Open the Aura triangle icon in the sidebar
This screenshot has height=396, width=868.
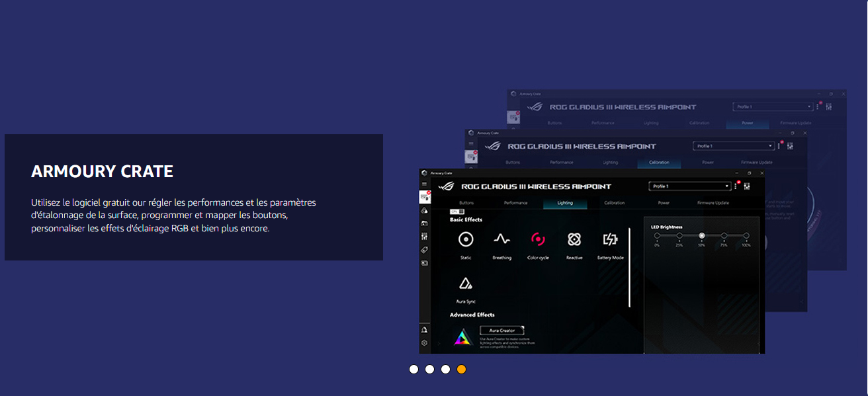point(425,210)
